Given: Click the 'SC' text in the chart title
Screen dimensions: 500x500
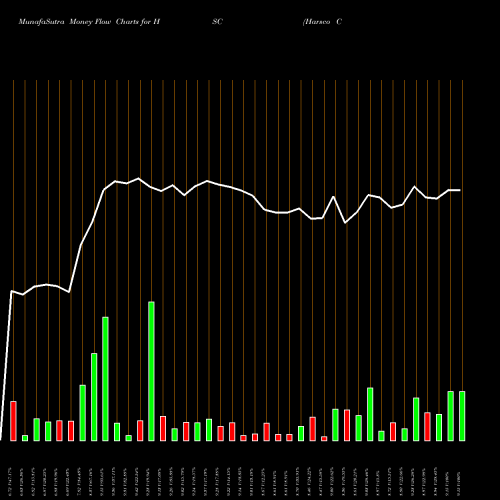Looking at the screenshot, I should [x=217, y=22].
